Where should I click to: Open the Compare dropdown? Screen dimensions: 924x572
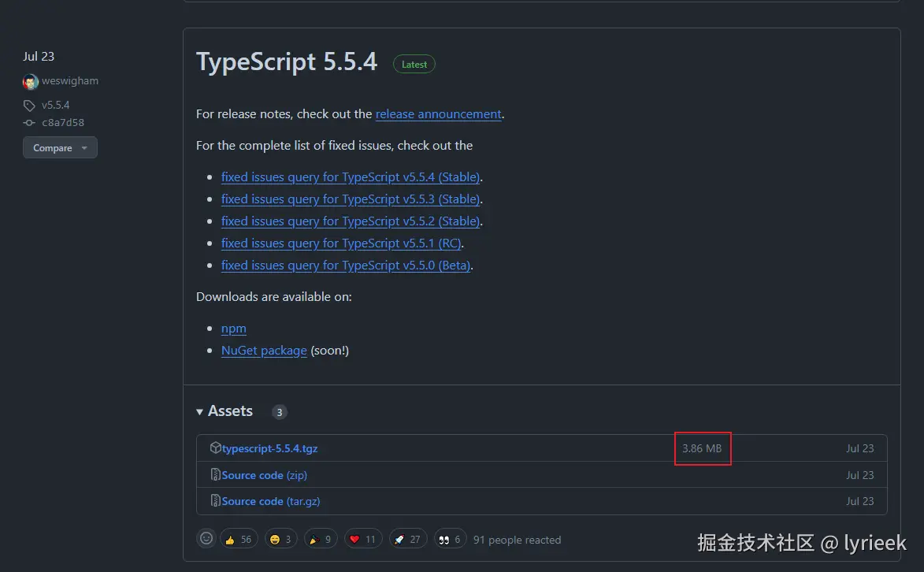tap(60, 147)
